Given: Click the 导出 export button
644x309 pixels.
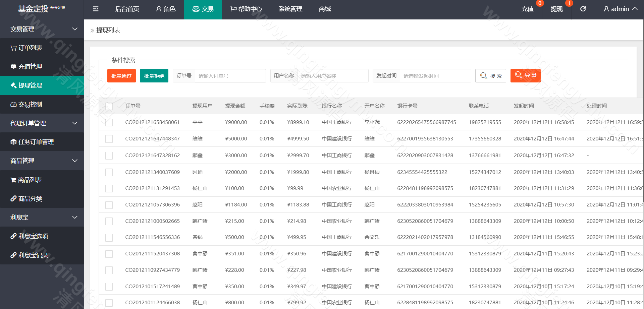Looking at the screenshot, I should pos(525,76).
